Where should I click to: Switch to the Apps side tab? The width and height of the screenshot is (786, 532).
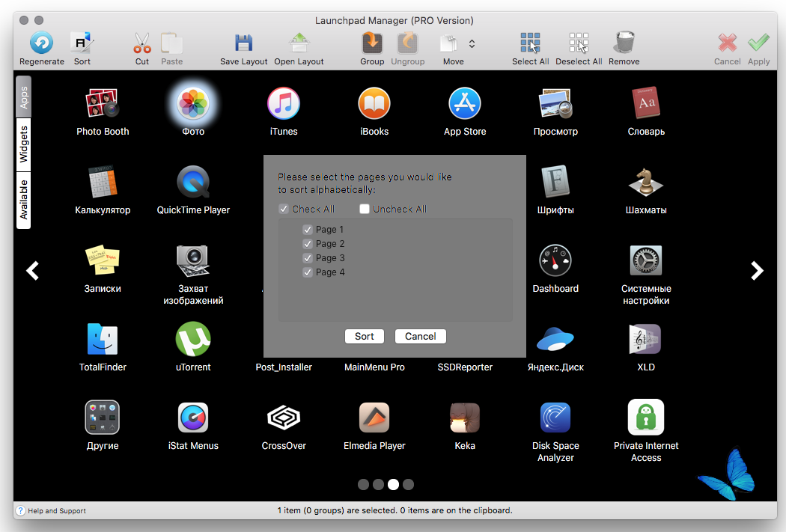click(23, 97)
